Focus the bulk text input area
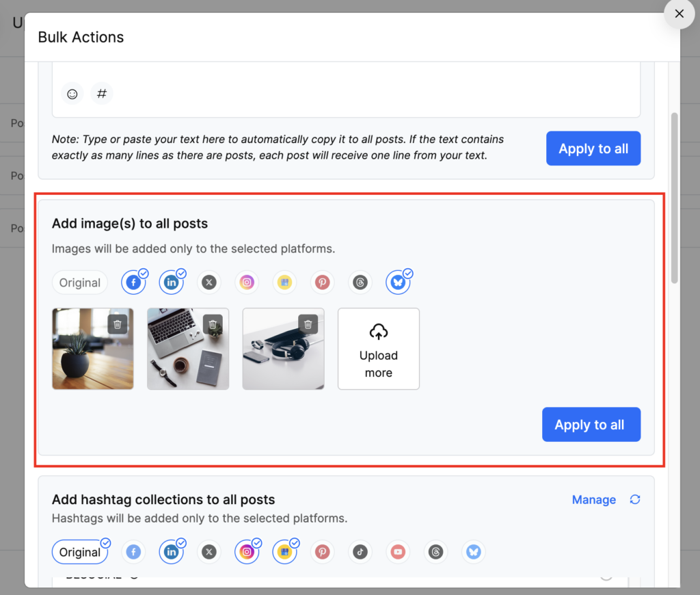 (346, 90)
